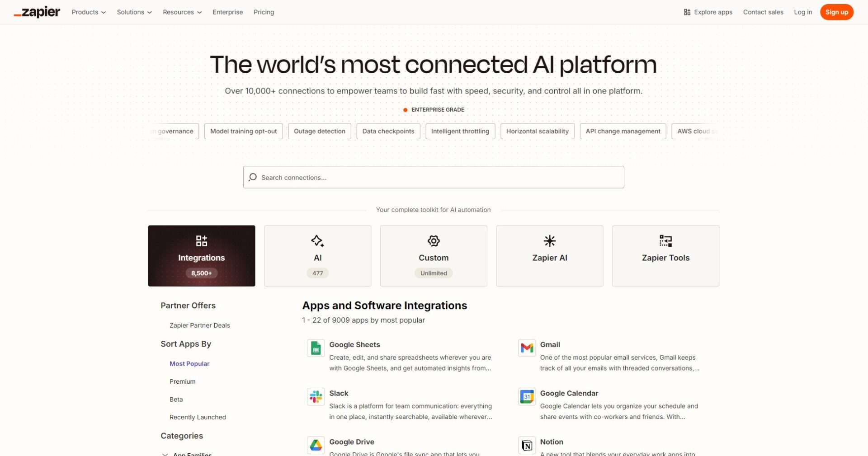
Task: Open the Gmail app icon
Action: (527, 348)
